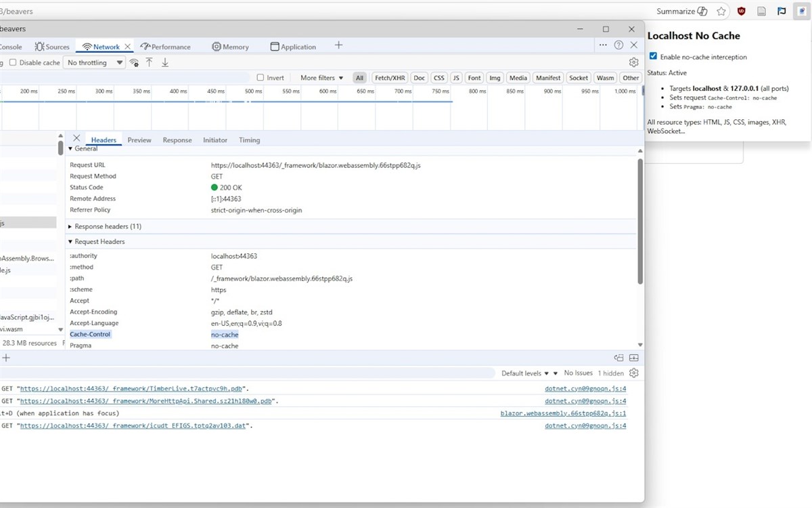This screenshot has height=508, width=812.
Task: Filter requests by Doc type
Action: 420,78
